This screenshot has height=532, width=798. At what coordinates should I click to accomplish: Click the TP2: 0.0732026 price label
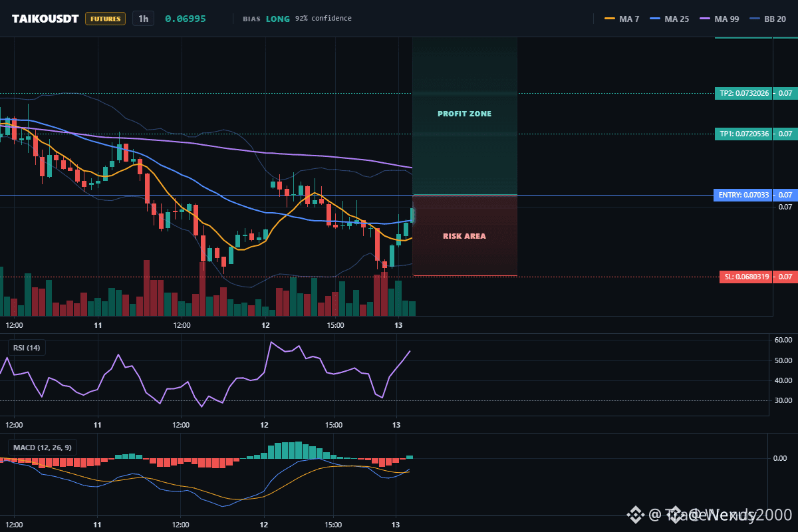pyautogui.click(x=744, y=93)
